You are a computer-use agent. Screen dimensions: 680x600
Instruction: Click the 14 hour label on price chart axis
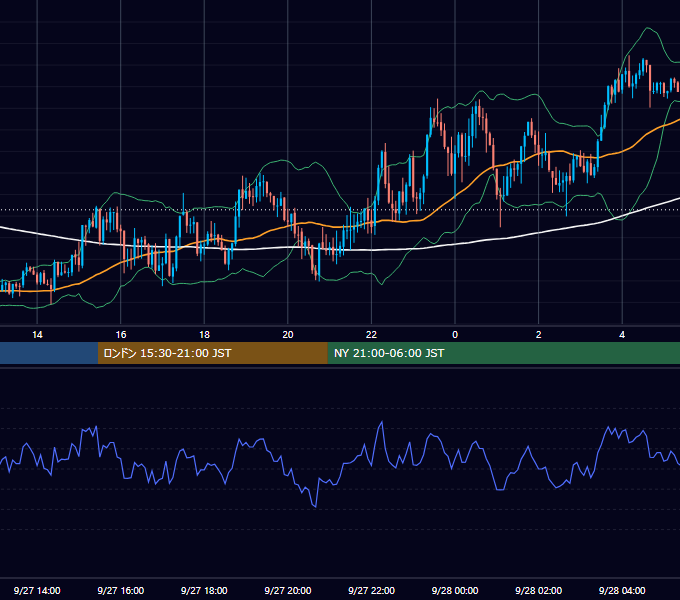click(x=37, y=335)
